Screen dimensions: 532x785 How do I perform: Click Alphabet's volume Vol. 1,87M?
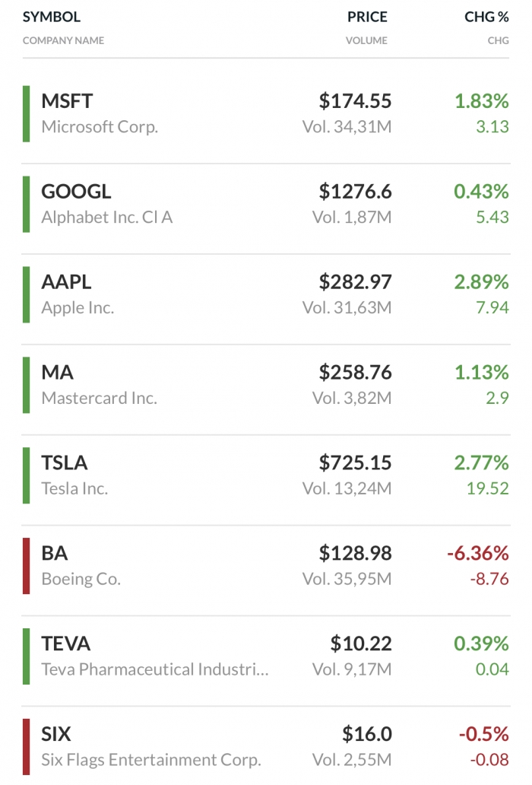tap(351, 218)
